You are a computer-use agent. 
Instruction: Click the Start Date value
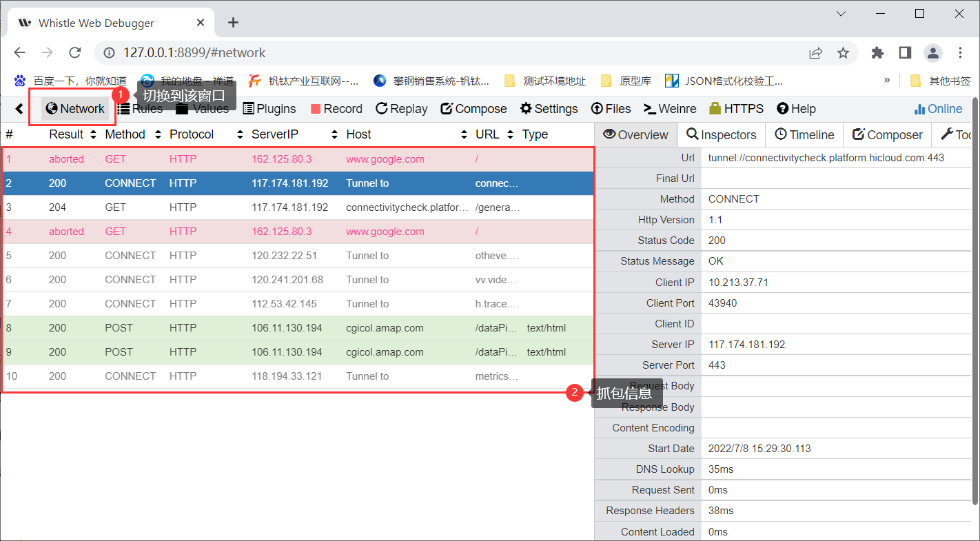[759, 449]
